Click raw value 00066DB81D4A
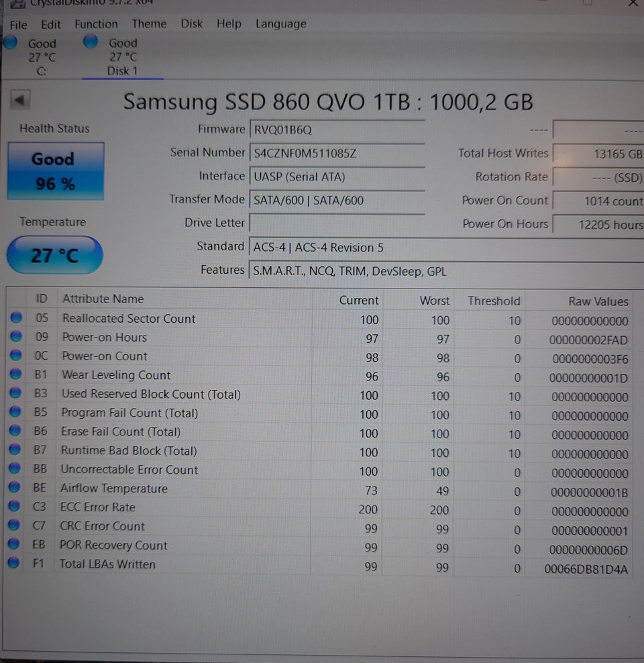The height and width of the screenshot is (663, 644). coord(586,569)
